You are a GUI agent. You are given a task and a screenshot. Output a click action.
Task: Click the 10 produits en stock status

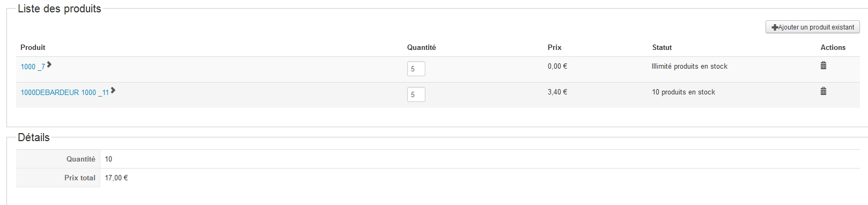684,92
